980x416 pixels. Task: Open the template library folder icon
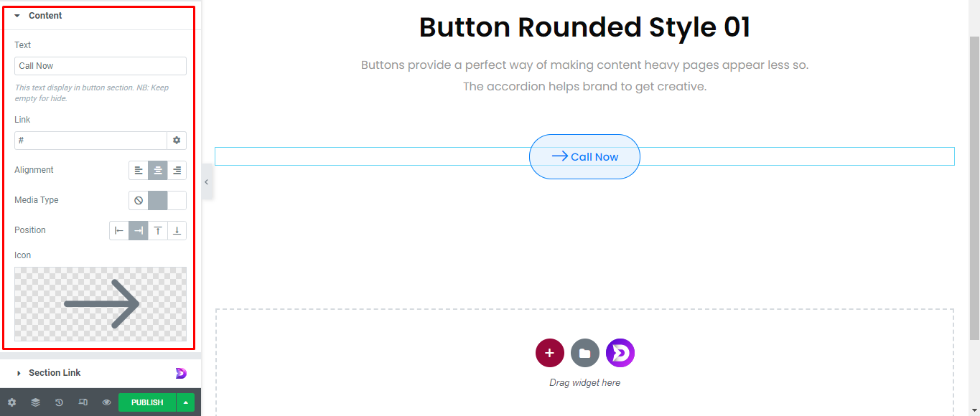584,353
